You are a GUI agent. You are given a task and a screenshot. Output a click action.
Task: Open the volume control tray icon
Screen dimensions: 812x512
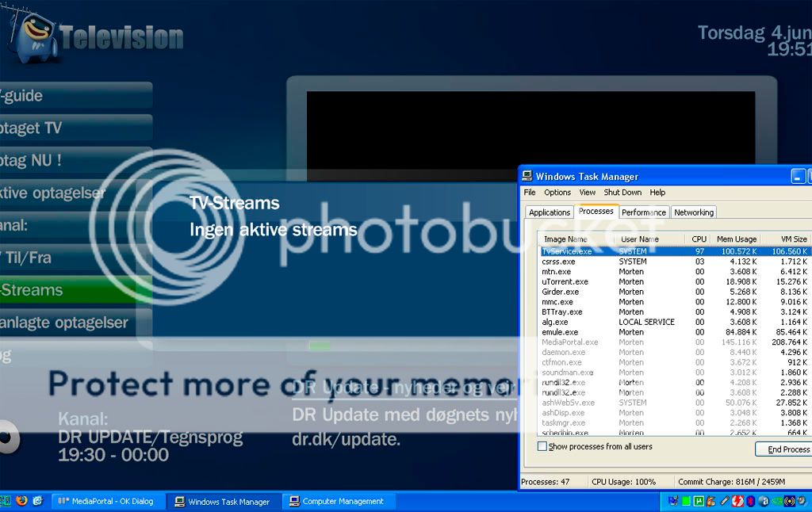800,501
